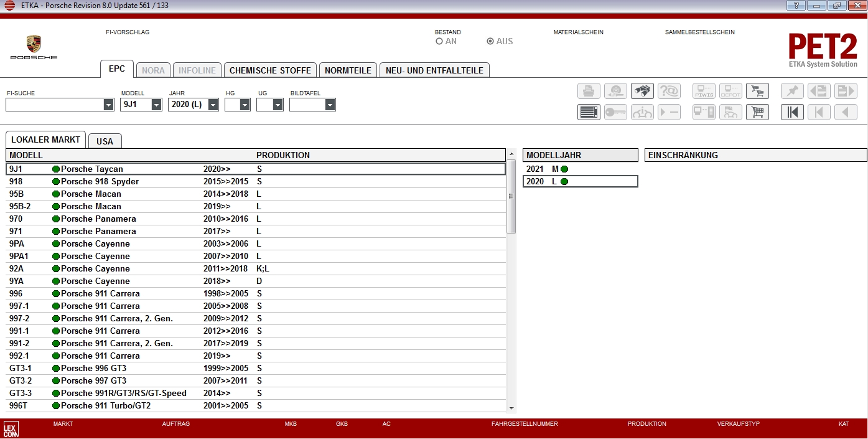Click the key icon in toolbar
This screenshot has width=868, height=439.
coord(615,112)
